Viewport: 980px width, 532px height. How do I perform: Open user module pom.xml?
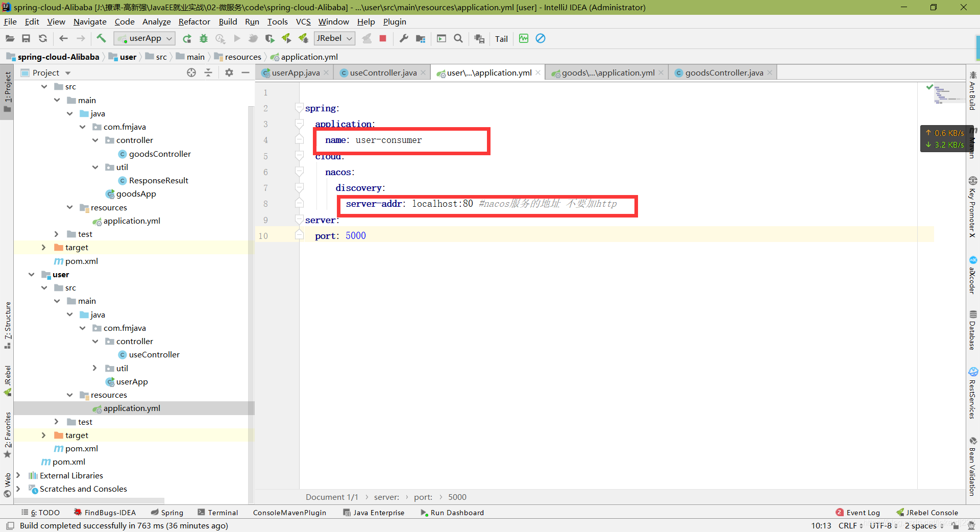(76, 448)
